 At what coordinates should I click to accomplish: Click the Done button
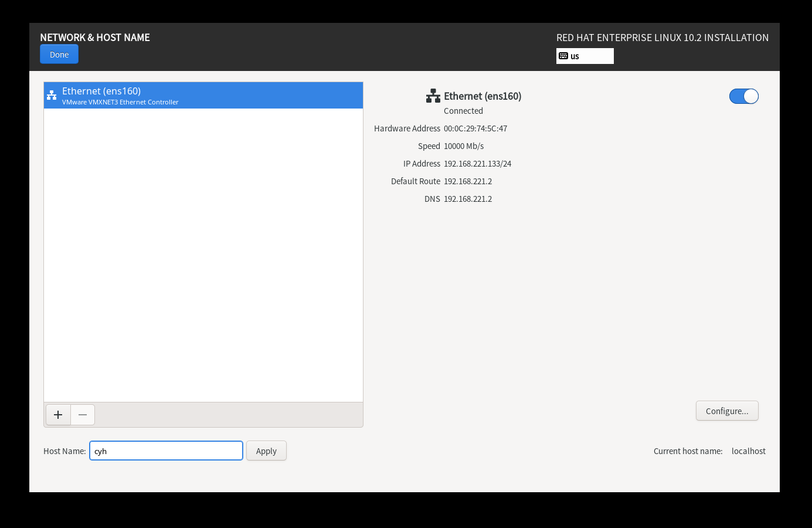(59, 55)
